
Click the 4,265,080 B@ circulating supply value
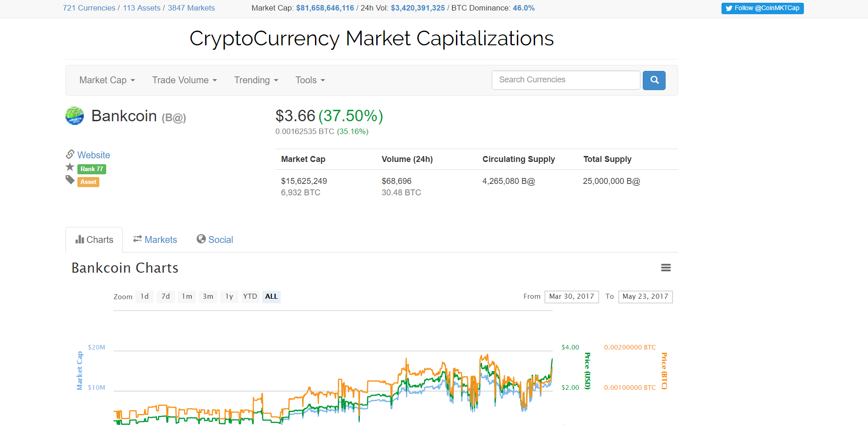tap(509, 181)
